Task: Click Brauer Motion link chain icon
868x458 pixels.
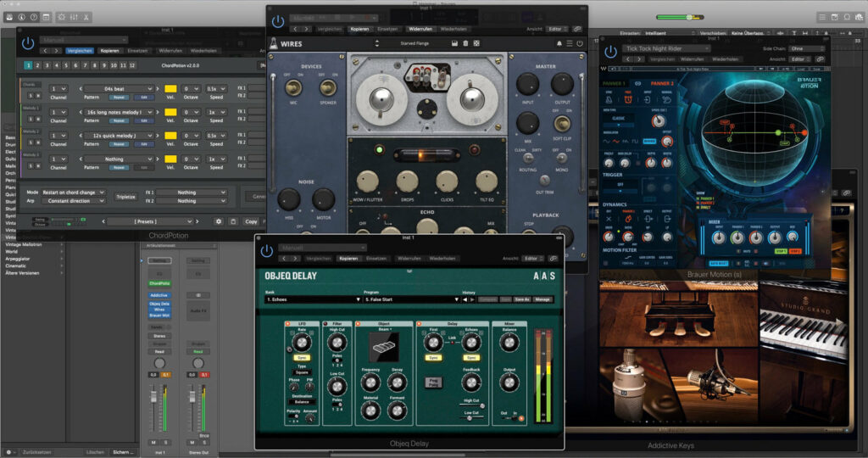Action: pos(820,59)
